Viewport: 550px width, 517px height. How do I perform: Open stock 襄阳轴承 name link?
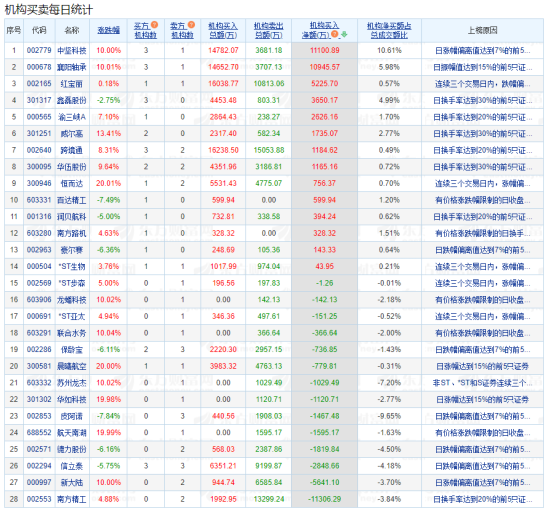coord(72,67)
